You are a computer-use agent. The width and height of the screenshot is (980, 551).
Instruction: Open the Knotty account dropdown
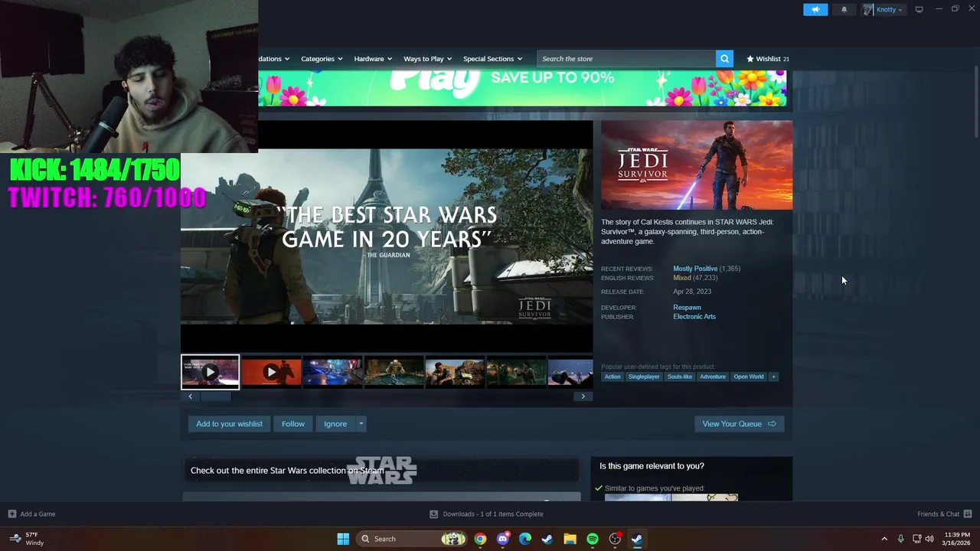[x=884, y=9]
